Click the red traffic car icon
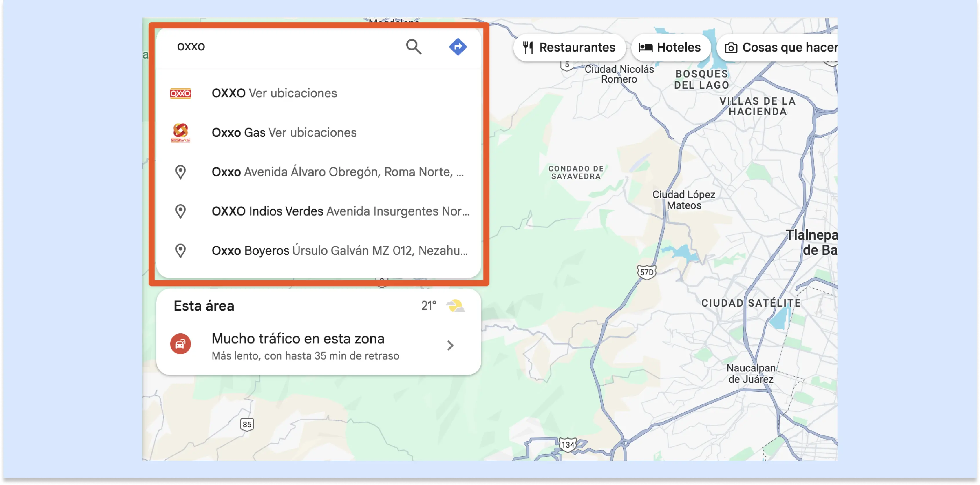This screenshot has width=980, height=485. pyautogui.click(x=180, y=344)
